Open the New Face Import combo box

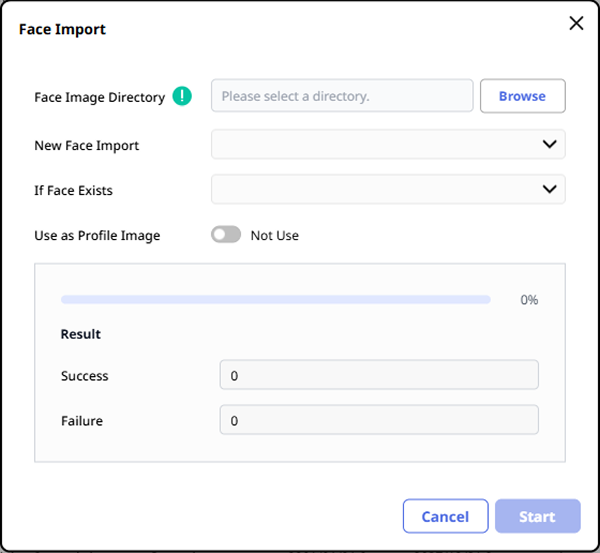tap(387, 144)
